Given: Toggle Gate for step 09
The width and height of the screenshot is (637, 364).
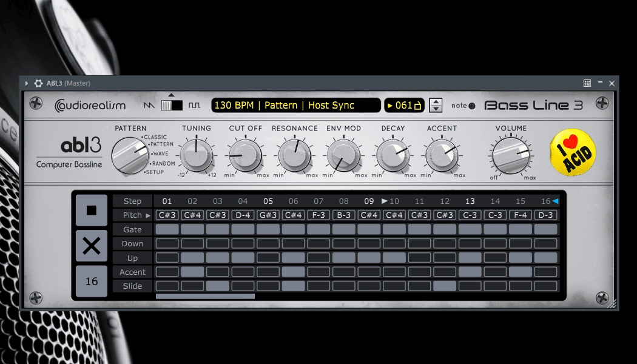Looking at the screenshot, I should click(x=369, y=229).
